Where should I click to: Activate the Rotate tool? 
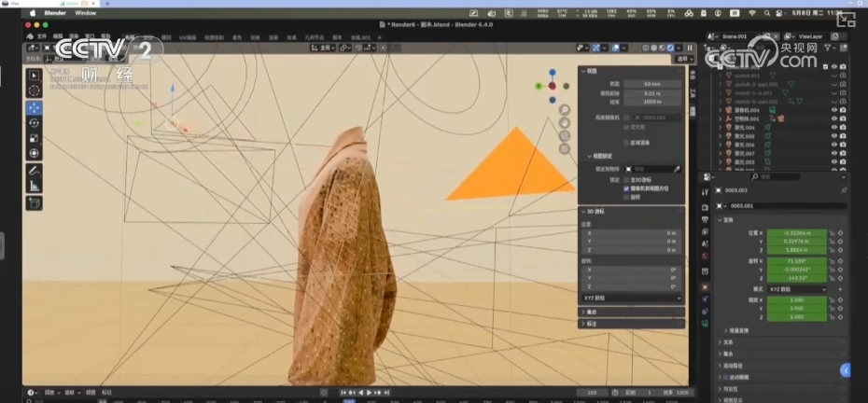(35, 122)
